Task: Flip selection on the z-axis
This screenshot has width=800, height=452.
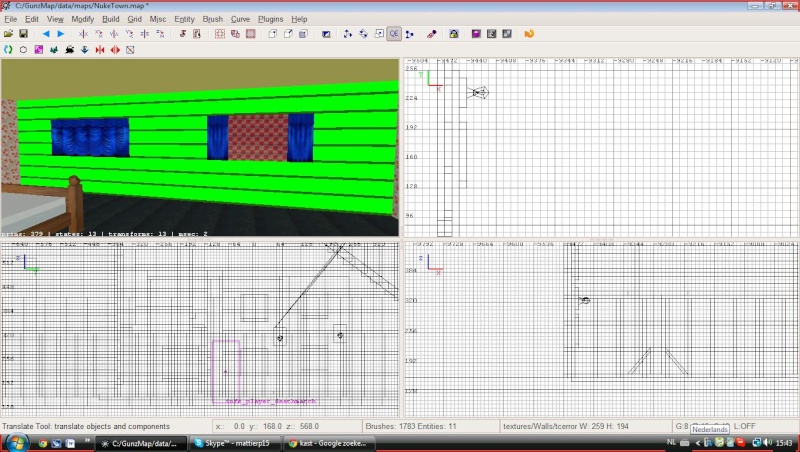Action: click(145, 34)
